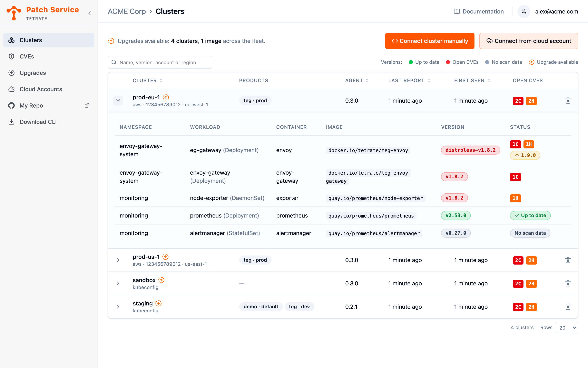Click the 2C badge in staging row
The image size is (588, 368).
pyautogui.click(x=518, y=307)
